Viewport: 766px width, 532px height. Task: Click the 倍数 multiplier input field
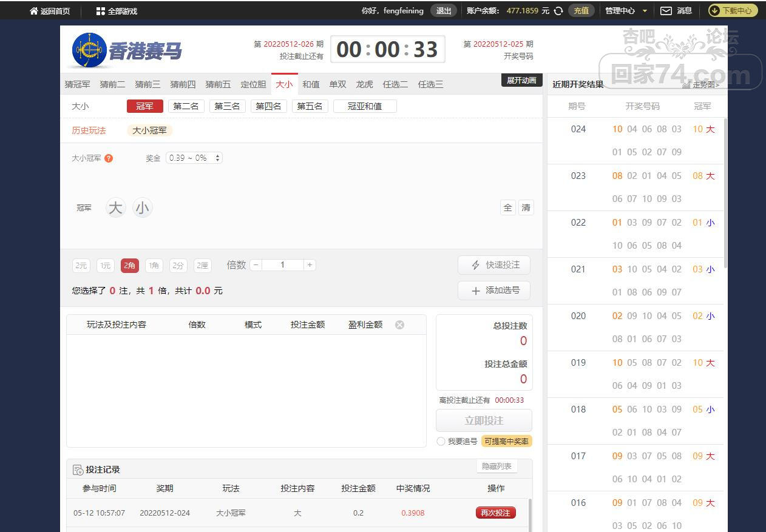click(282, 265)
